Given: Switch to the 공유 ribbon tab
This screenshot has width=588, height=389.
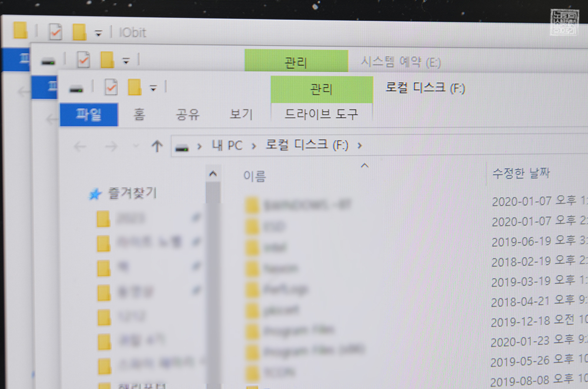Looking at the screenshot, I should [x=188, y=114].
